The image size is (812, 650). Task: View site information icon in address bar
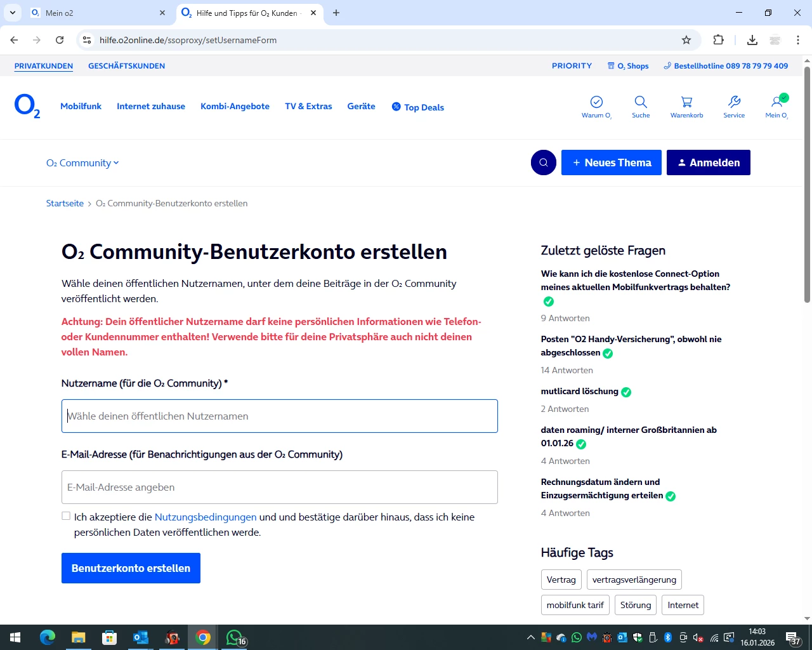[88, 40]
